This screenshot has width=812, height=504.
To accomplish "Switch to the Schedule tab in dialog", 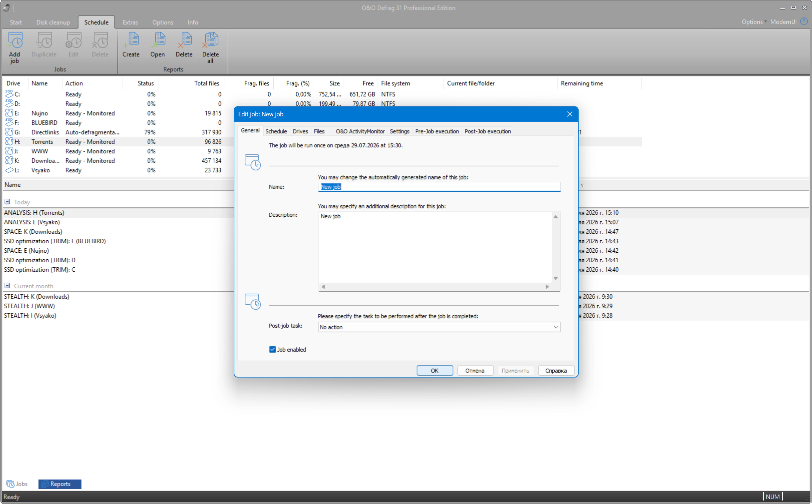I will [276, 131].
